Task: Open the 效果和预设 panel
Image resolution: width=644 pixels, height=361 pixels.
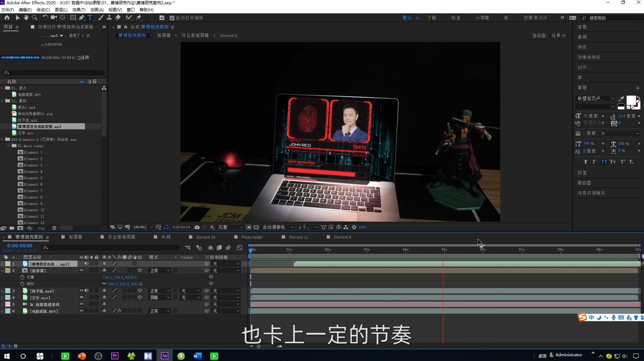Action: pos(589,57)
